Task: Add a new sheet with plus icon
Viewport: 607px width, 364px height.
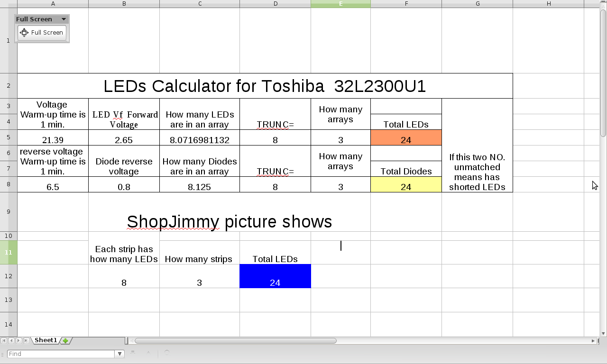Action: point(66,341)
